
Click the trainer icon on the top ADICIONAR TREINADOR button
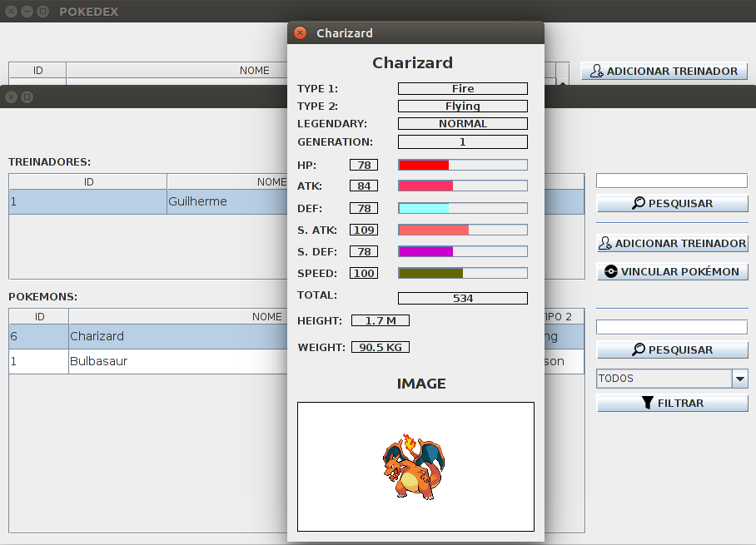(596, 71)
